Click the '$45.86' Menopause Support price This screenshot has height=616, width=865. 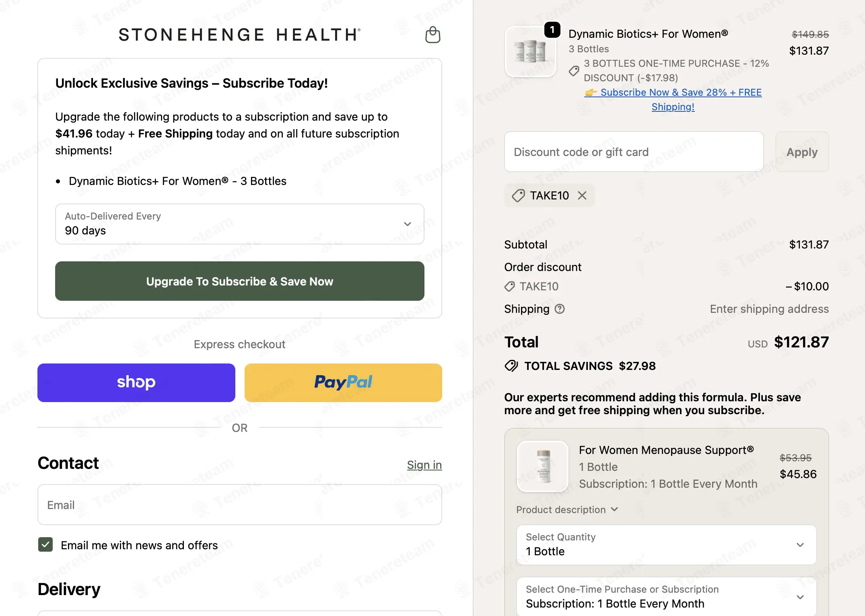[798, 474]
